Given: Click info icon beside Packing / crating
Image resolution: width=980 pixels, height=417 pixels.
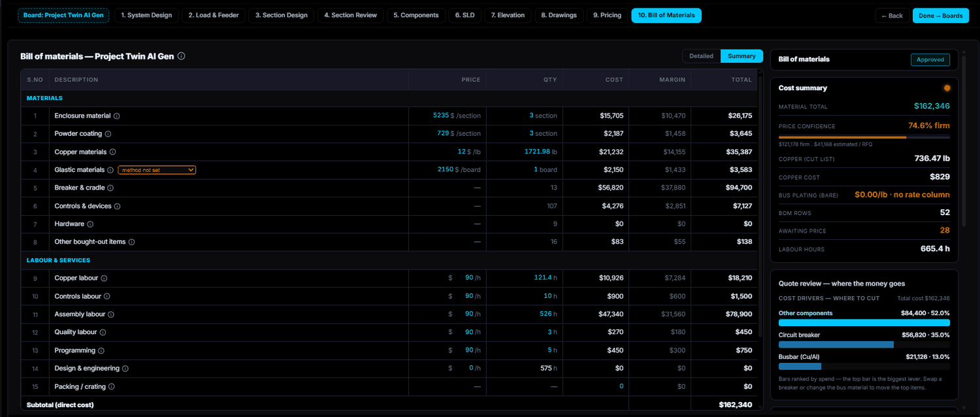Looking at the screenshot, I should pos(112,387).
